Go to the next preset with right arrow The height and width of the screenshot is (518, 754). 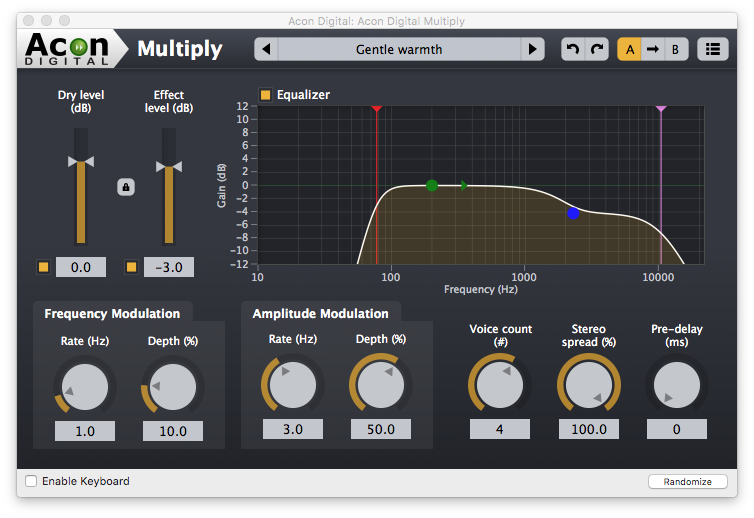(x=532, y=49)
